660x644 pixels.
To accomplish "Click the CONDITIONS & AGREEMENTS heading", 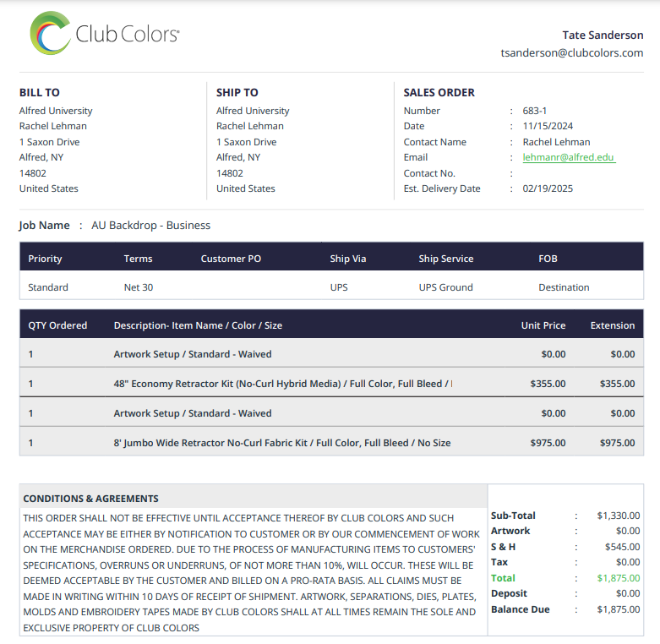I will coord(90,499).
